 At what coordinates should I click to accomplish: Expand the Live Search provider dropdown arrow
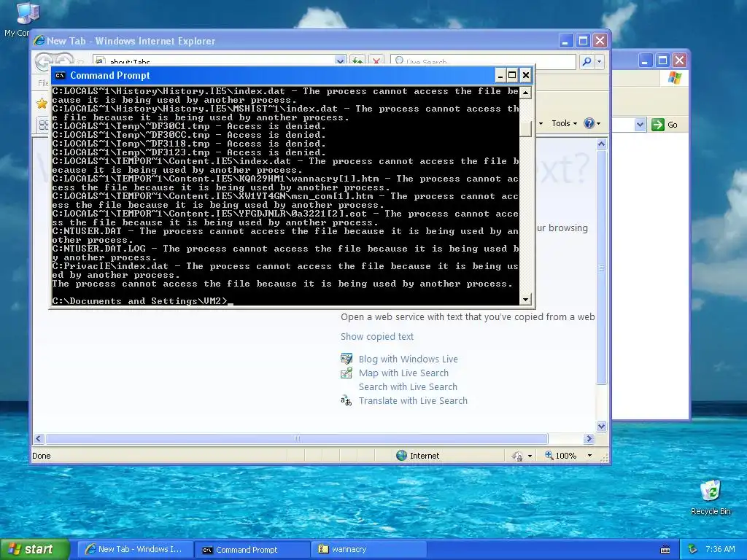tap(600, 61)
